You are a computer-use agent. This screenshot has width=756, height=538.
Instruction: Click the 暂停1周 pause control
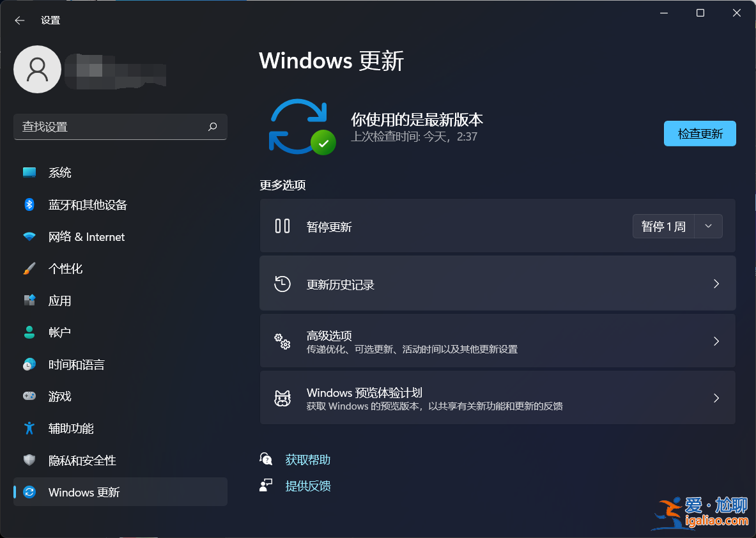pyautogui.click(x=663, y=226)
